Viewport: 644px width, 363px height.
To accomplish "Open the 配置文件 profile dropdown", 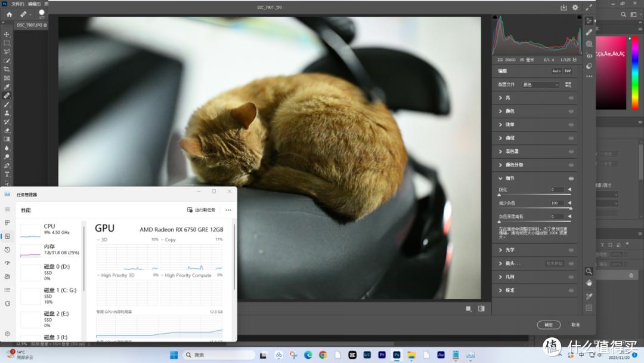I will (540, 85).
